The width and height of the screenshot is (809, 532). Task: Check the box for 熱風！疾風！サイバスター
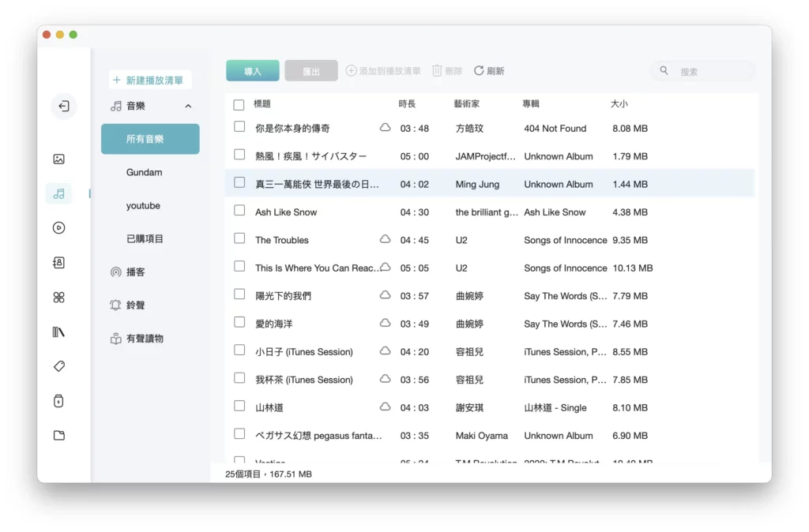(x=239, y=155)
